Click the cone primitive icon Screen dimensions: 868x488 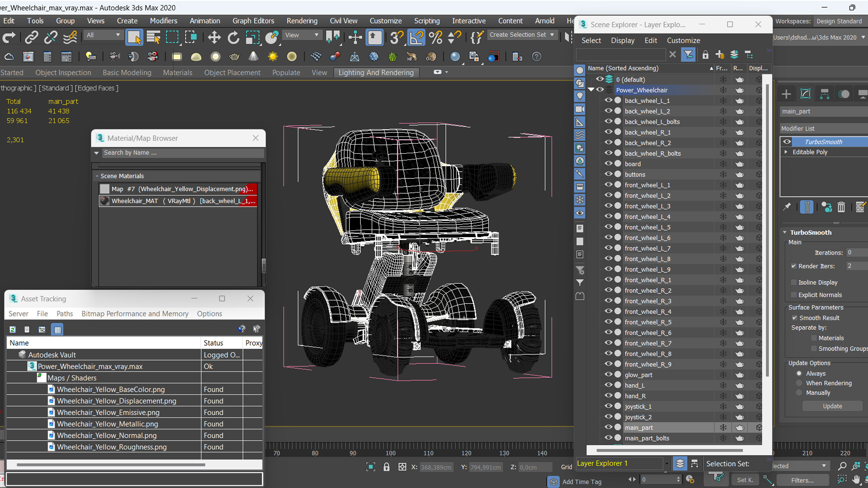[x=254, y=57]
